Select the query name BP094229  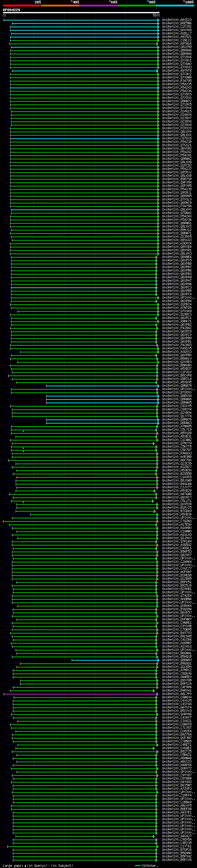pos(11,10)
